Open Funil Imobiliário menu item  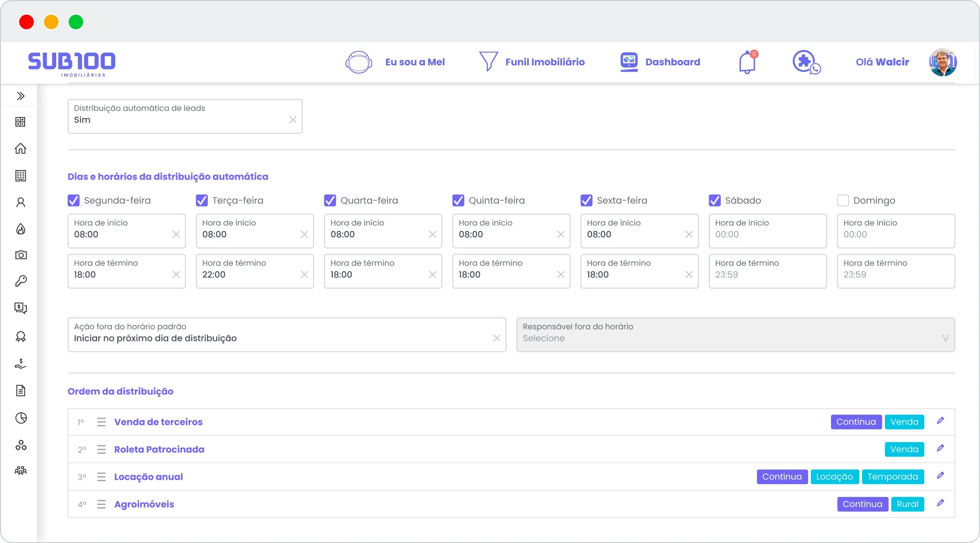pyautogui.click(x=532, y=62)
